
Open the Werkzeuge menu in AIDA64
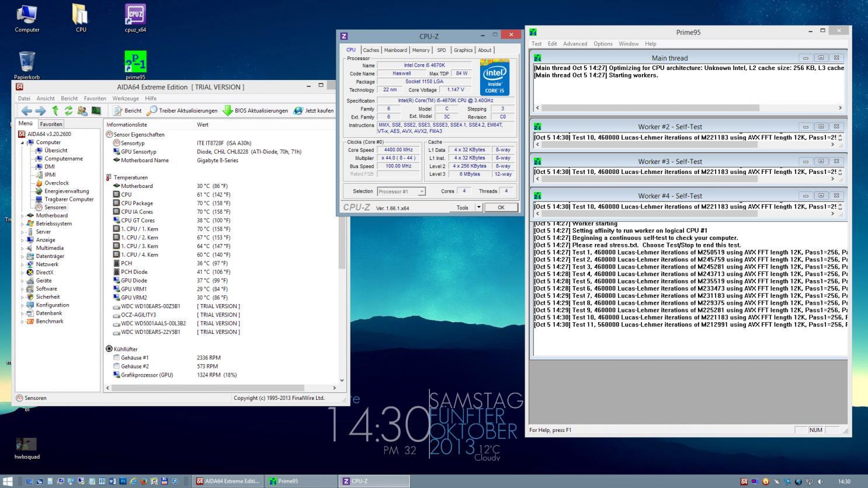pyautogui.click(x=126, y=98)
